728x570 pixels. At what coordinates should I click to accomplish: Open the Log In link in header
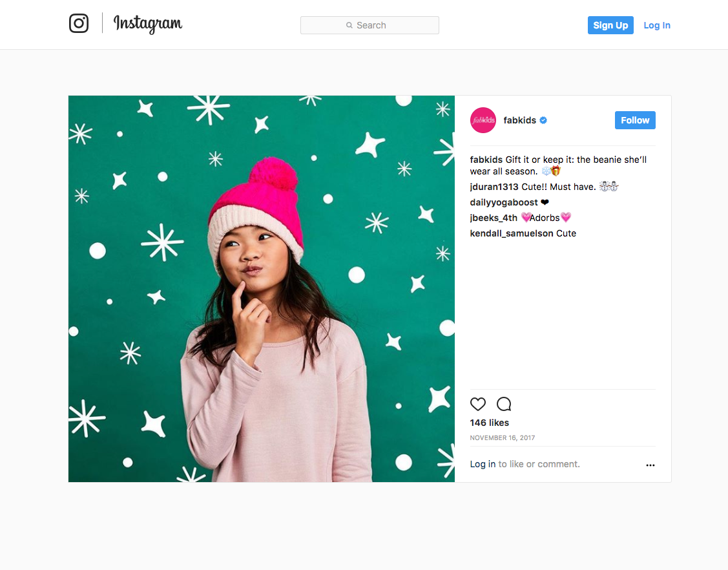656,25
